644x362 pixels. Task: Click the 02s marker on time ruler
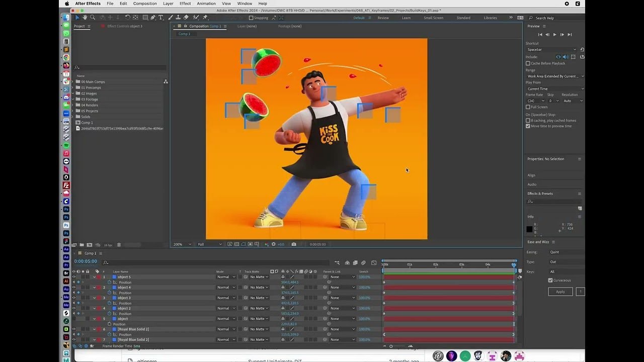(x=436, y=264)
